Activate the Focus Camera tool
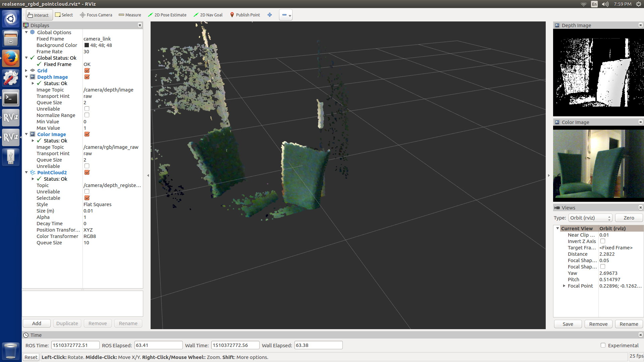 pyautogui.click(x=96, y=15)
